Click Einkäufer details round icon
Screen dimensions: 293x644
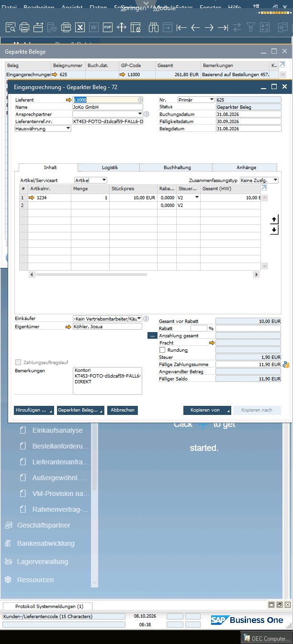point(146,319)
